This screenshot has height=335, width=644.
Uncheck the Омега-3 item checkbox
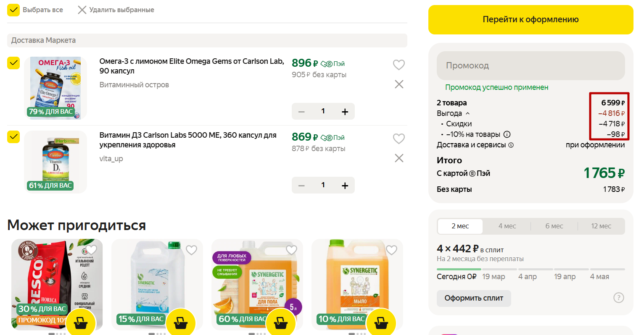[x=13, y=63]
